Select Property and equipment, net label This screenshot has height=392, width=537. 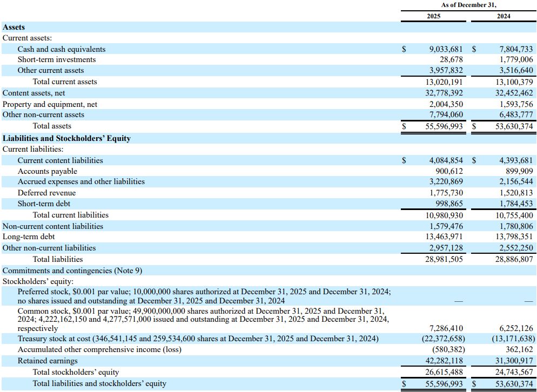coord(50,104)
